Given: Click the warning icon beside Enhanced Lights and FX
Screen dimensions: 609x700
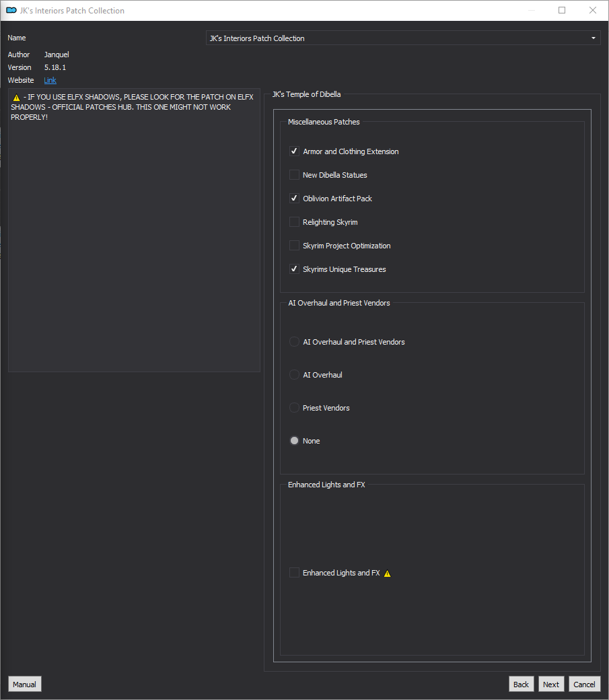Looking at the screenshot, I should (x=388, y=573).
